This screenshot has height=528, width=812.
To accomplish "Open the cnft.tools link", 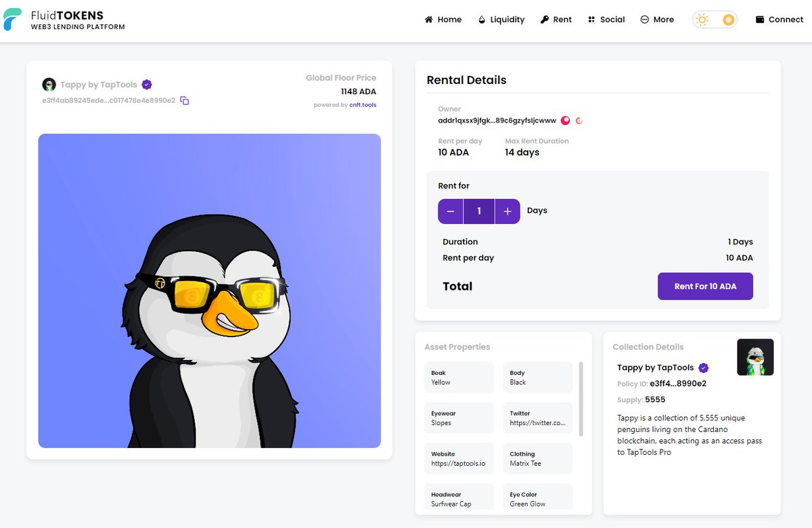I will (x=363, y=105).
